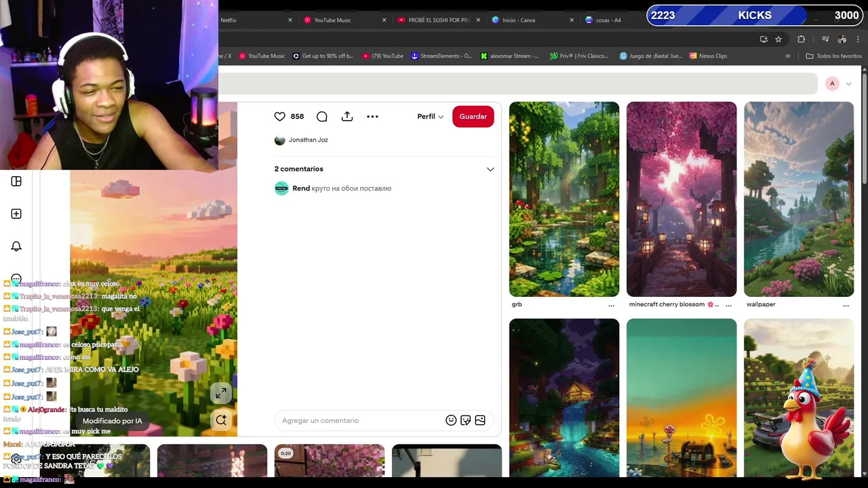Viewport: 868px width, 488px height.
Task: Click the 858 likes count
Action: pos(297,117)
